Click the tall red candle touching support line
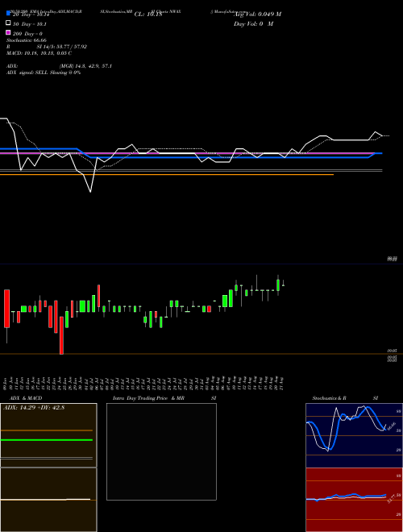403x532 pixels. (61, 335)
